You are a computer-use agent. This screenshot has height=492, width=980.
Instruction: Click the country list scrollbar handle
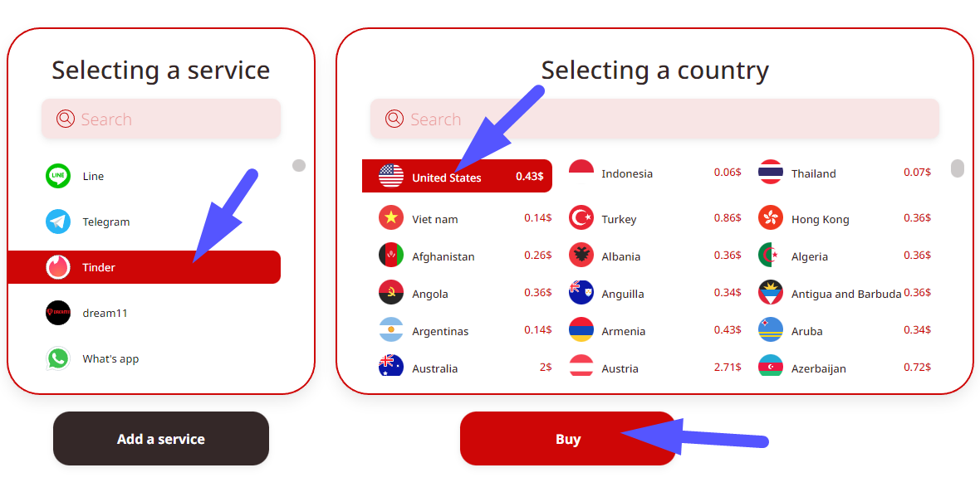click(x=958, y=168)
